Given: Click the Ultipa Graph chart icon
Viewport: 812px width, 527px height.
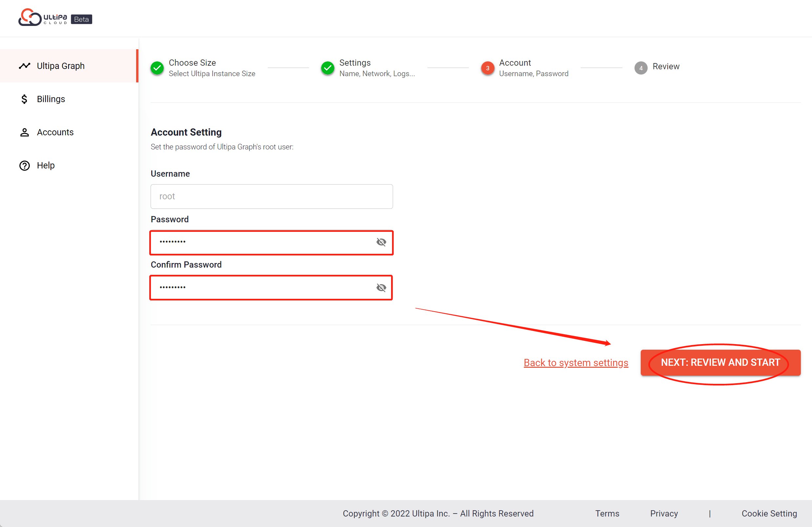Looking at the screenshot, I should click(25, 66).
